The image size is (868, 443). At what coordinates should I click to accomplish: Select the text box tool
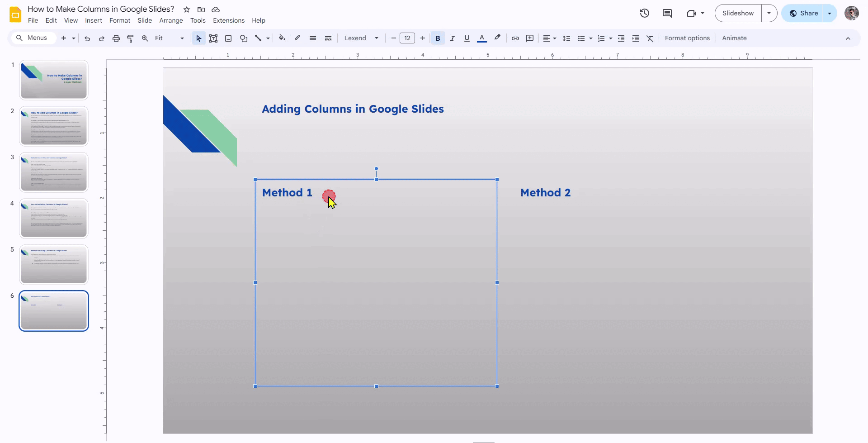pos(213,38)
